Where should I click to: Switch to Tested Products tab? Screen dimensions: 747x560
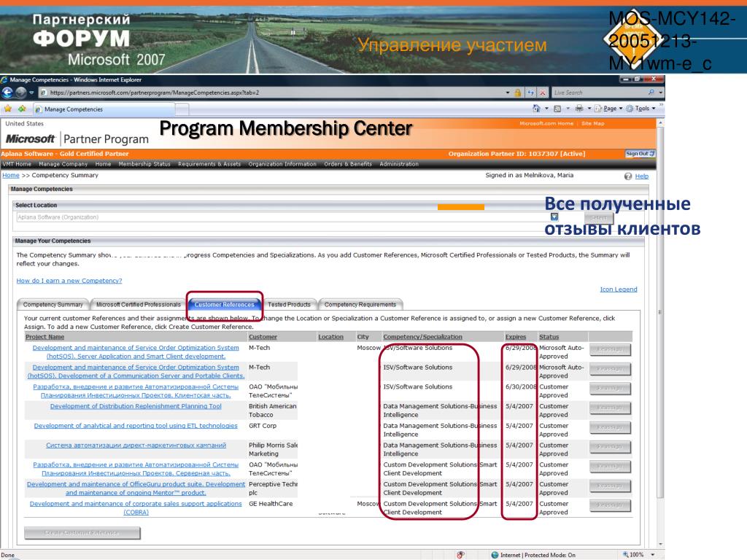[289, 305]
